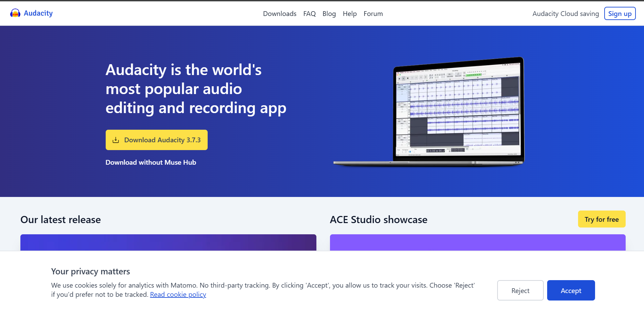Click the hero headline about audio editing
644x309 pixels.
click(x=196, y=89)
